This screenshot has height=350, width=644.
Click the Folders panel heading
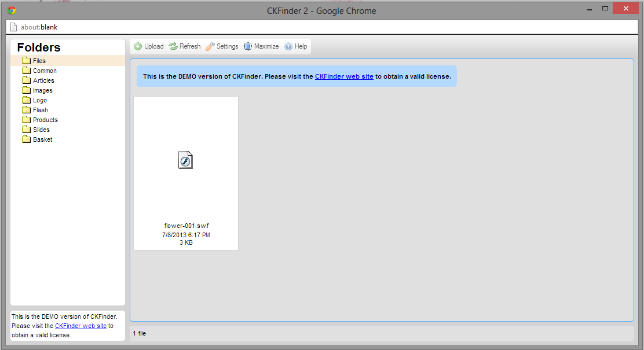coord(39,47)
